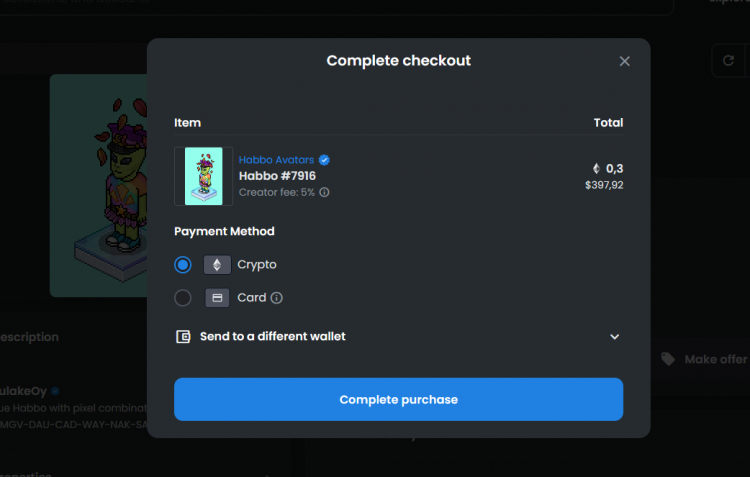Click the wallet icon beside Send to a different wallet
750x477 pixels.
pos(183,337)
